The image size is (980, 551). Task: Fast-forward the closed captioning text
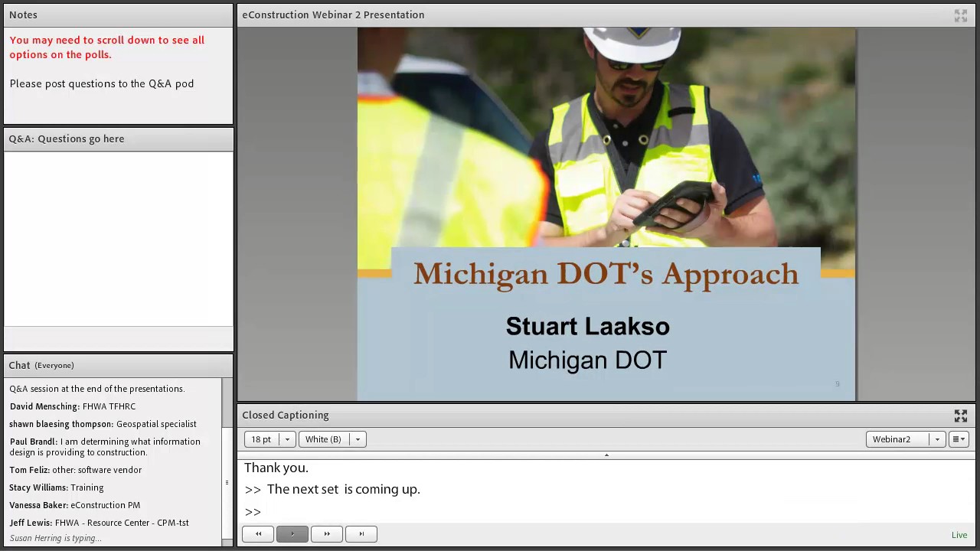point(327,533)
